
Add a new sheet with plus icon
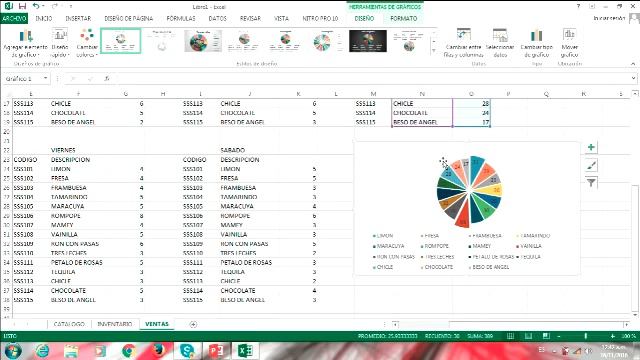point(193,324)
